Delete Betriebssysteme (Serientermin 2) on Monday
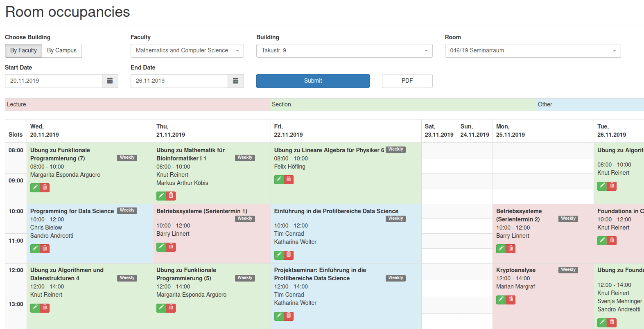The image size is (644, 329). coord(511,248)
